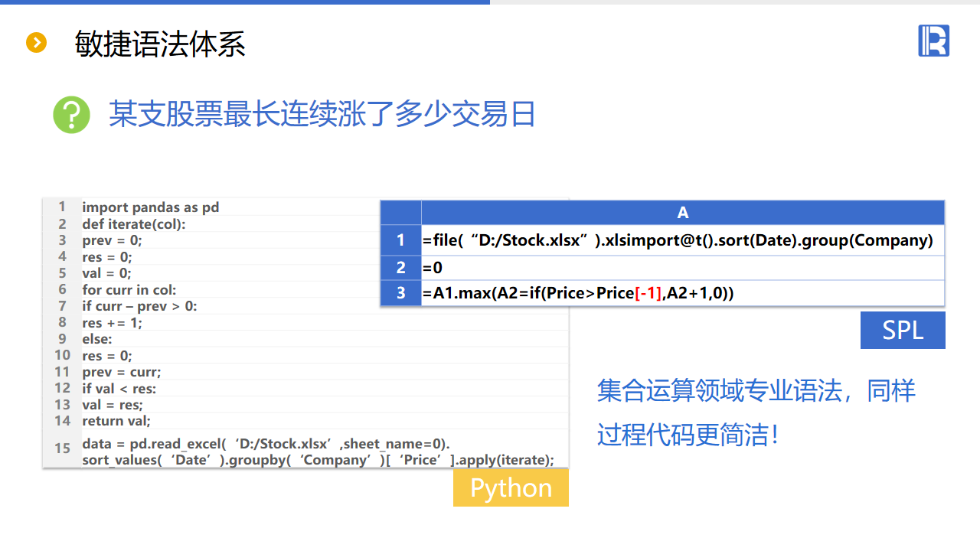The image size is (980, 551).
Task: Click the slide title 敏捷语法体系
Action: tap(160, 44)
